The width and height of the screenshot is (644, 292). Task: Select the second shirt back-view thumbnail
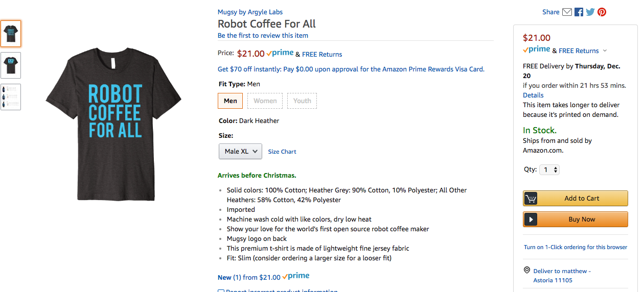coord(11,65)
